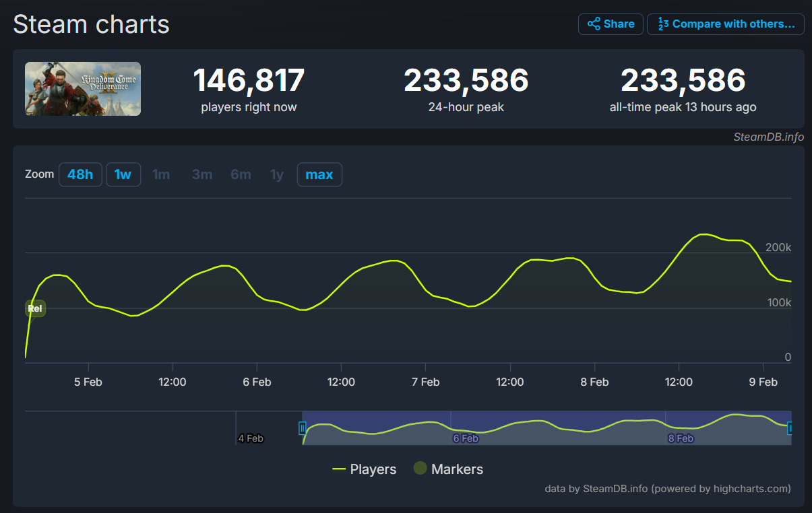Click the SteamDB.info credit text
The image size is (812, 513).
(x=769, y=137)
